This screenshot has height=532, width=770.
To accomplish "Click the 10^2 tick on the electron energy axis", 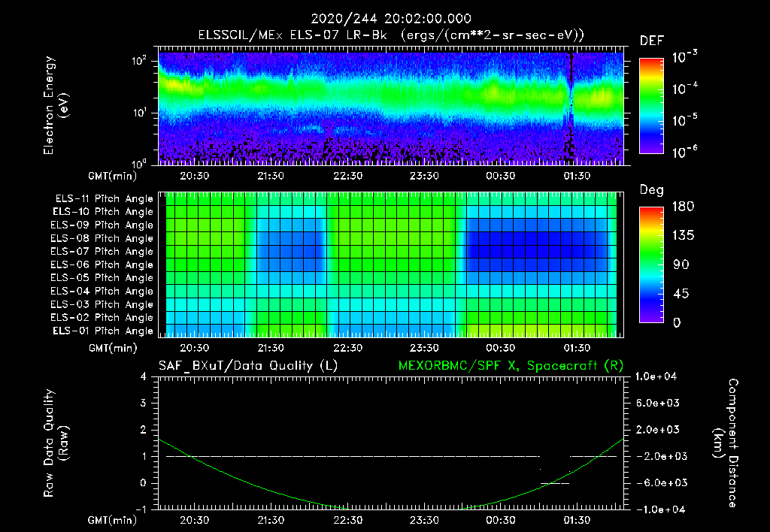I will (x=139, y=61).
